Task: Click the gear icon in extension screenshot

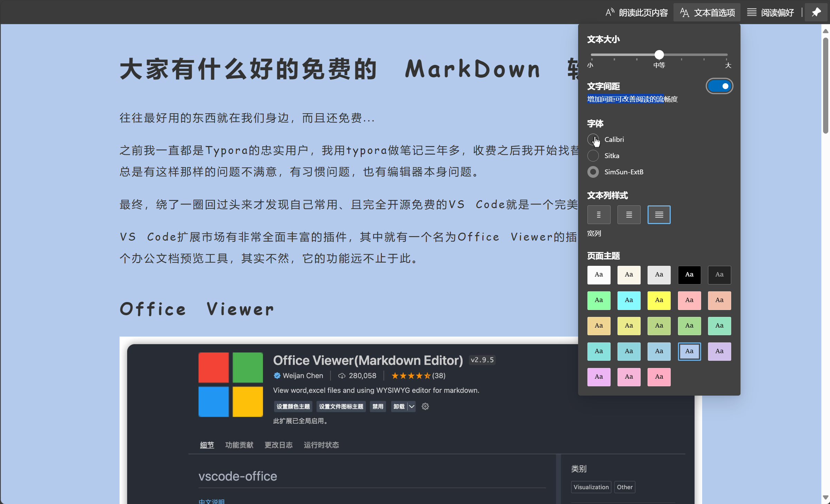Action: 425,406
